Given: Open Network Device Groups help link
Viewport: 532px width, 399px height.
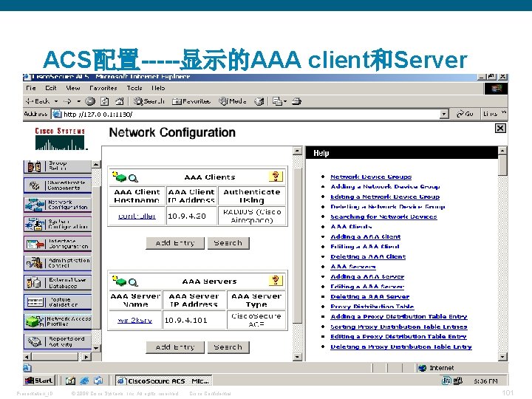Looking at the screenshot, I should (371, 177).
